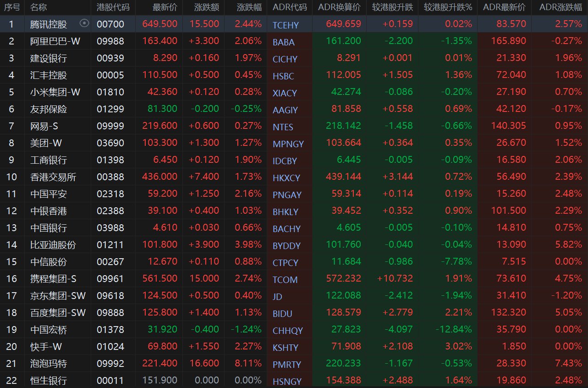Click Hong Kong stock code 09988
Screen dimensions: 588x388
[x=110, y=41]
